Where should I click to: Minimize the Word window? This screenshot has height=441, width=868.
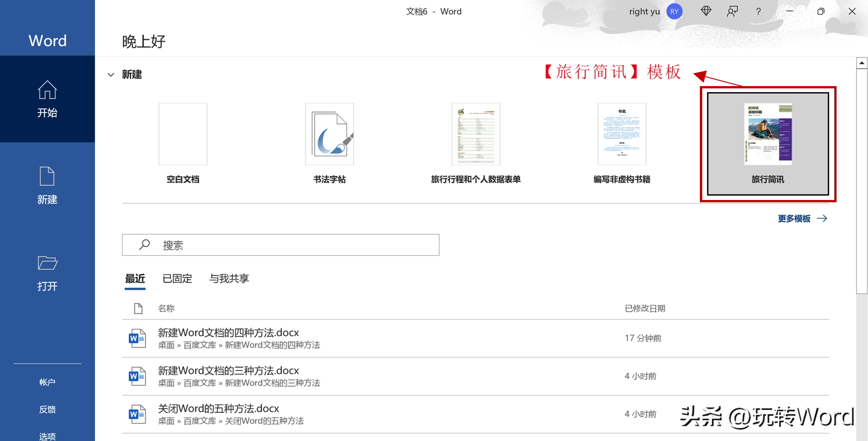(x=790, y=11)
